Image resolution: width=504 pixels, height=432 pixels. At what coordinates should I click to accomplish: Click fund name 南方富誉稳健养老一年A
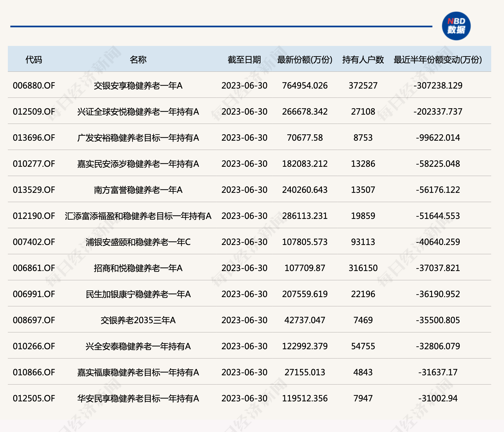click(x=138, y=190)
